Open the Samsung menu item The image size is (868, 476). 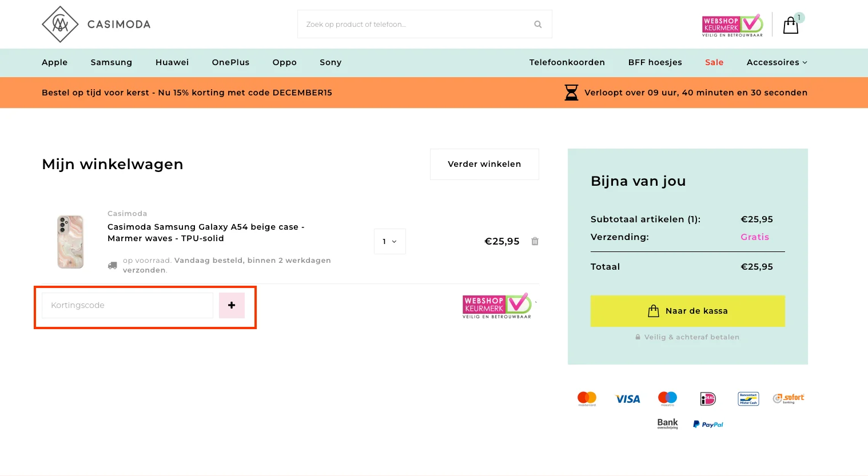[111, 62]
